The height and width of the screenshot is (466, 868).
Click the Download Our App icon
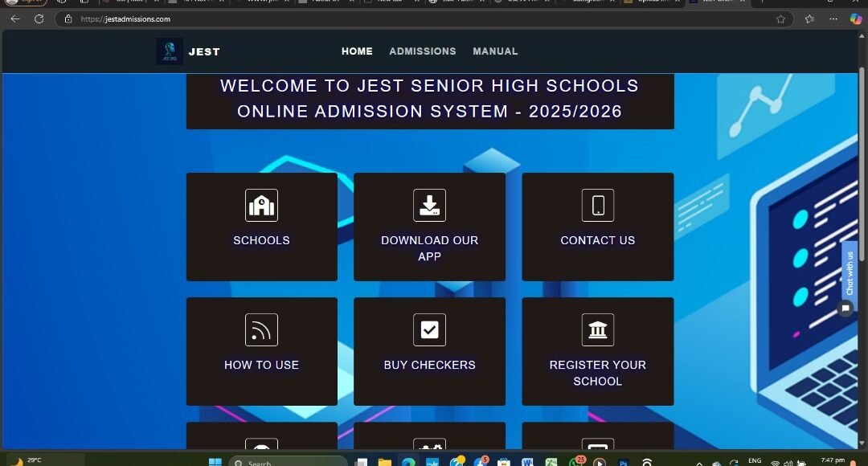pyautogui.click(x=429, y=206)
